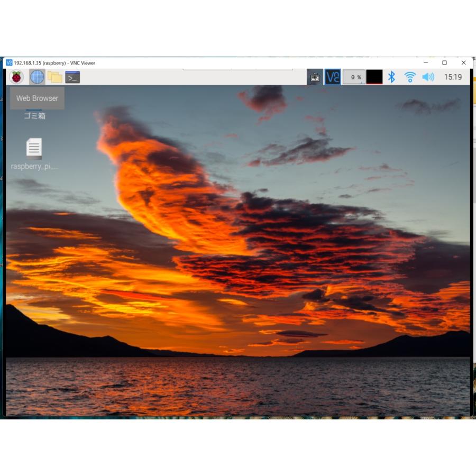Select the ゴミ箱 trash desktop label
This screenshot has width=476, height=476.
tap(35, 116)
